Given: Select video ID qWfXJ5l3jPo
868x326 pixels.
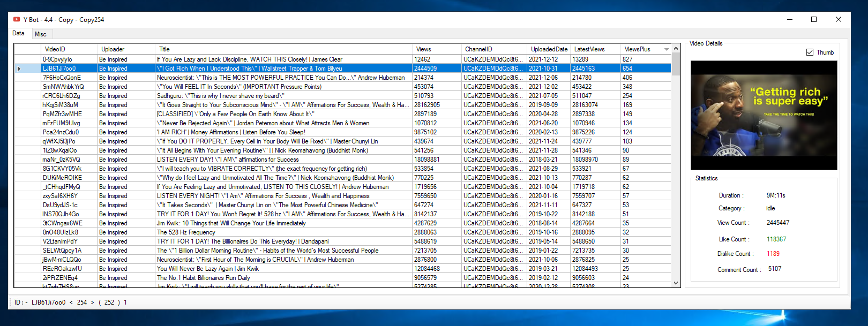Looking at the screenshot, I should tap(59, 141).
